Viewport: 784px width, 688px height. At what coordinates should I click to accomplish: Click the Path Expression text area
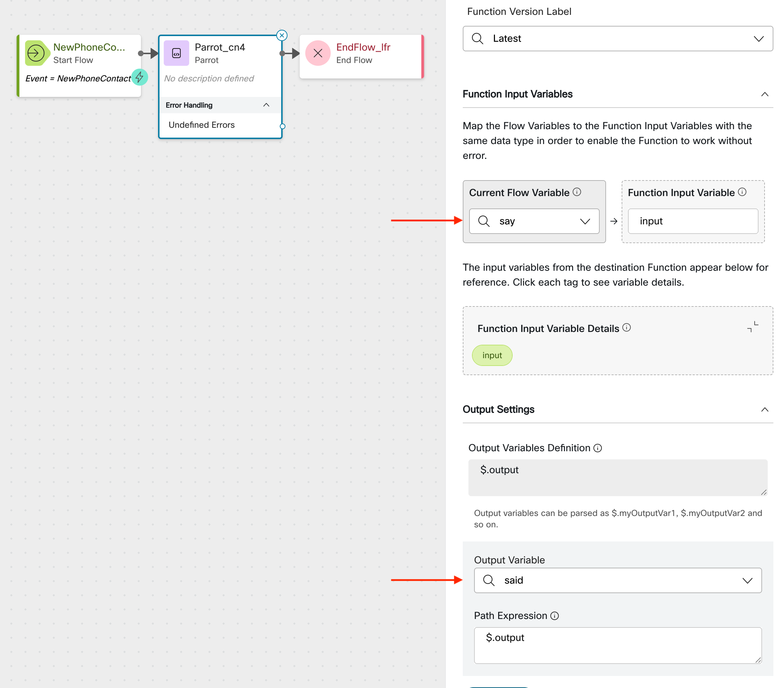617,646
